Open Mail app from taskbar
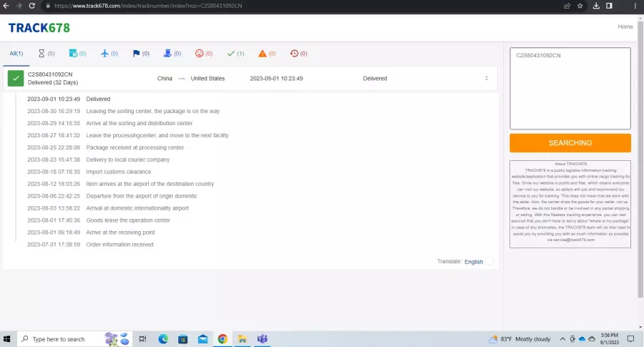Viewport: 644px width, 347px height. [203, 339]
